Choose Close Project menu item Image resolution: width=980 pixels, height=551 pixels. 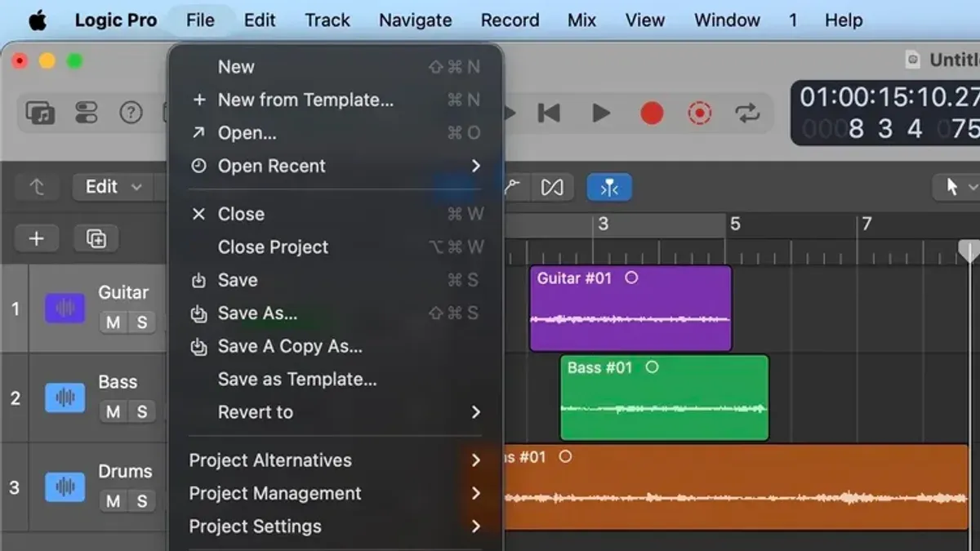[336, 247]
